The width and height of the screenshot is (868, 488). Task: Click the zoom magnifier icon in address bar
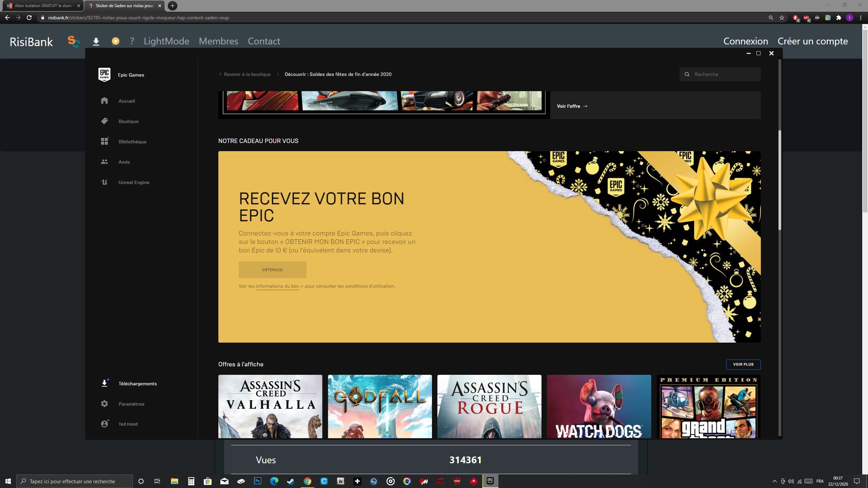771,18
